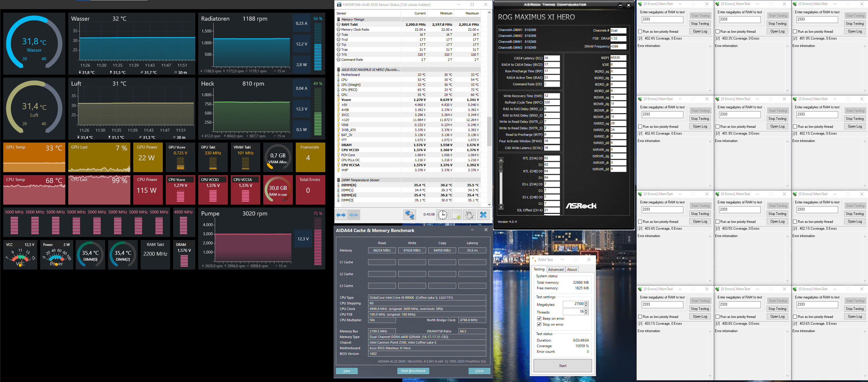Click ASUS ROG MAXIMUS XI HERO sensor icon
This screenshot has height=382, width=868.
(338, 70)
